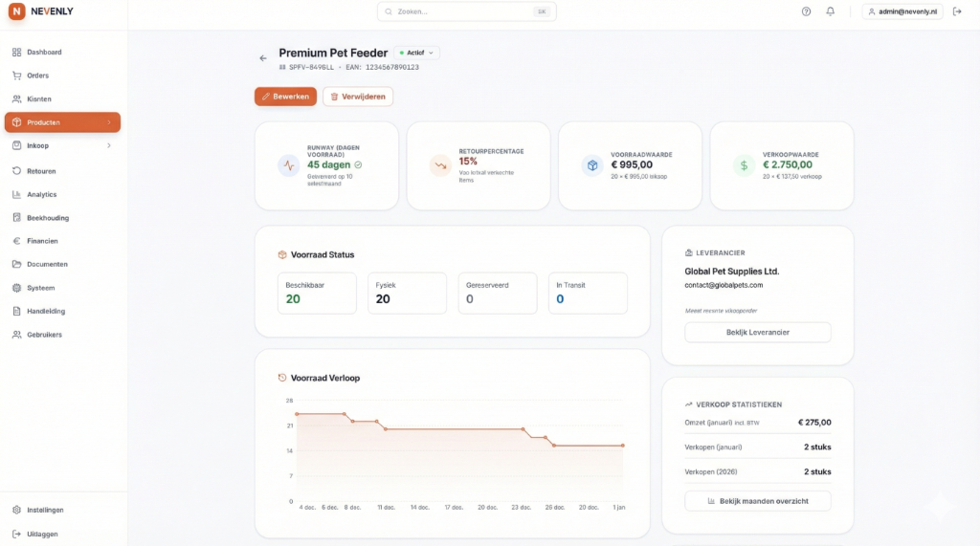Viewport: 980px width, 546px height.
Task: Open the notifications bell
Action: click(830, 11)
